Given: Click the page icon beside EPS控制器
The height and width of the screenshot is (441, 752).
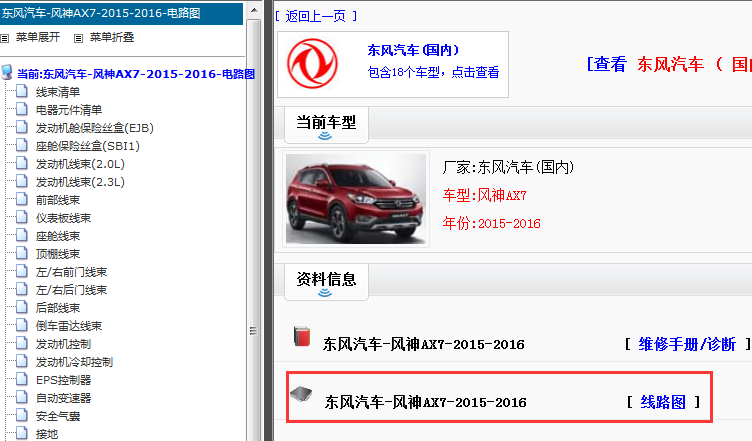Looking at the screenshot, I should click(22, 379).
